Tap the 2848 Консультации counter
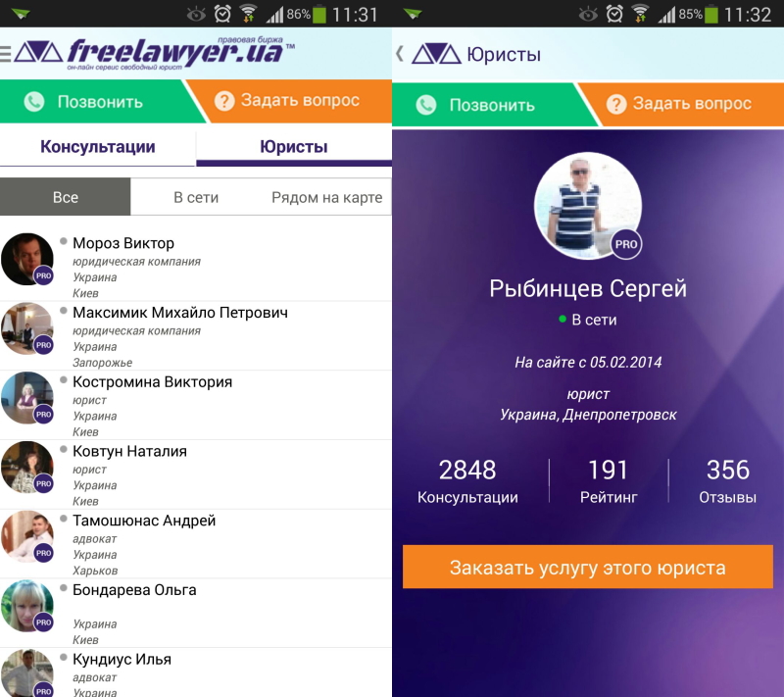The height and width of the screenshot is (697, 784). click(467, 481)
